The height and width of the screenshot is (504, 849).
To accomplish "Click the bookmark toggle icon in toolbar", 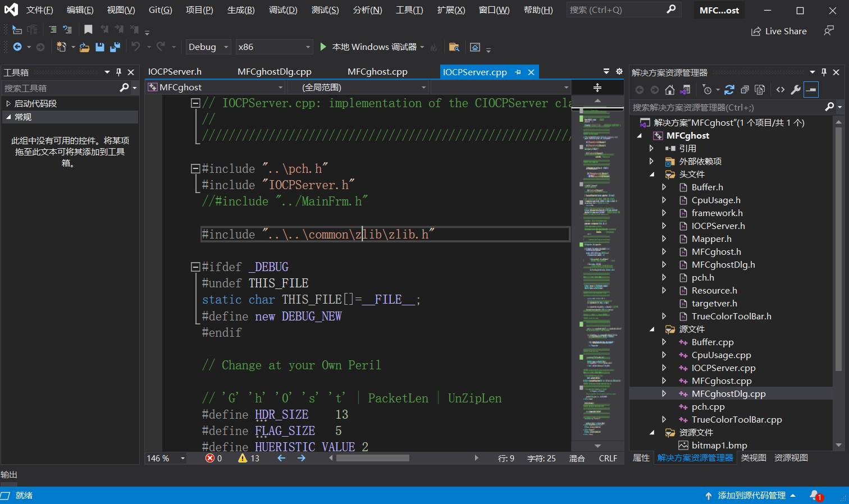I will (88, 29).
